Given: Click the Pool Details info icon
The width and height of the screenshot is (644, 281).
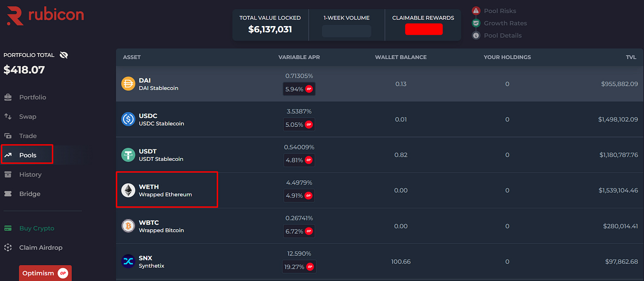Looking at the screenshot, I should pos(476,35).
